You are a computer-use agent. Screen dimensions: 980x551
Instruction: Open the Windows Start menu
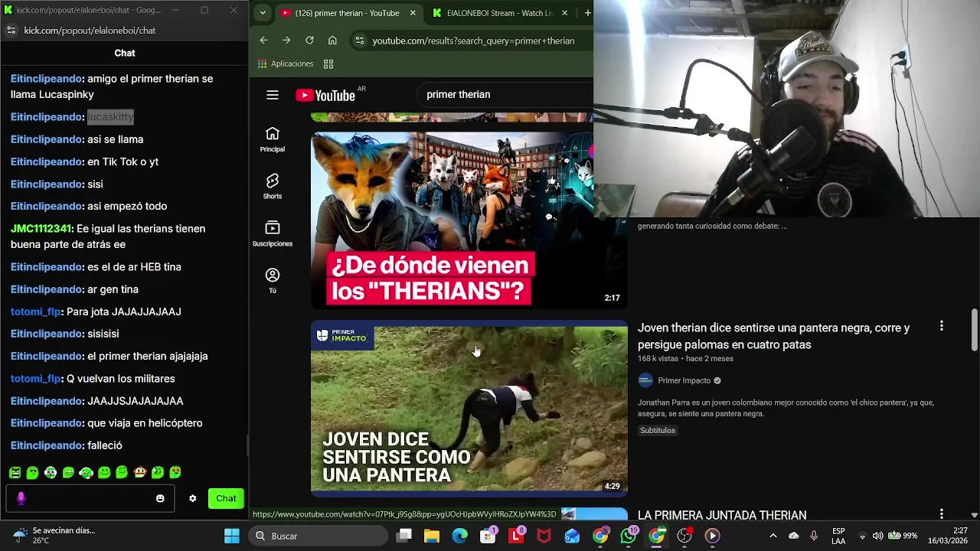click(x=232, y=536)
